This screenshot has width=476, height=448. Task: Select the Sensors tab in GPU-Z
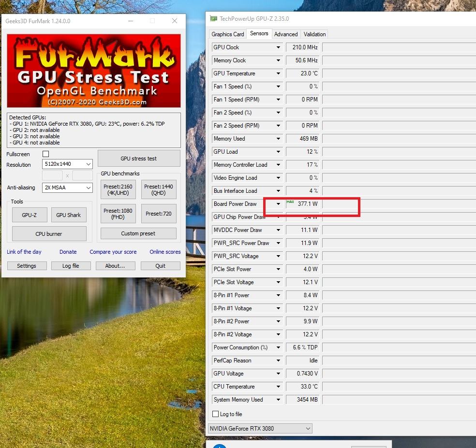tap(259, 33)
